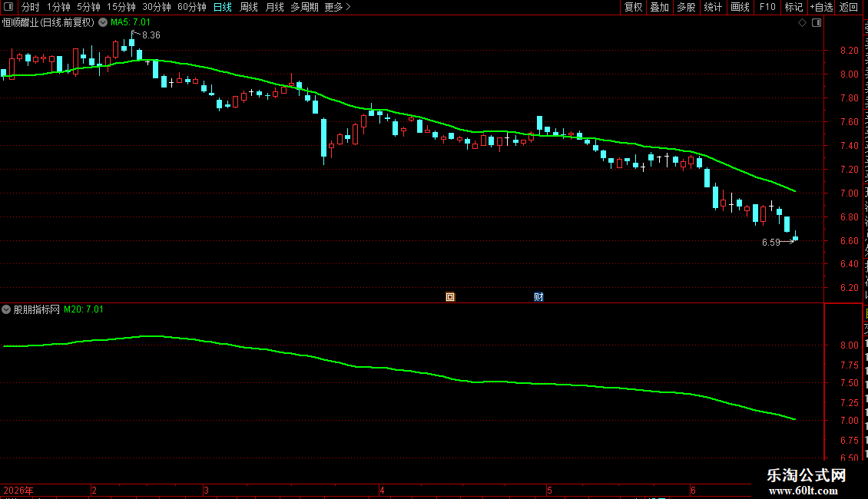This screenshot has height=499, width=868.
Task: Click month 6 marker on time axis
Action: click(x=693, y=490)
